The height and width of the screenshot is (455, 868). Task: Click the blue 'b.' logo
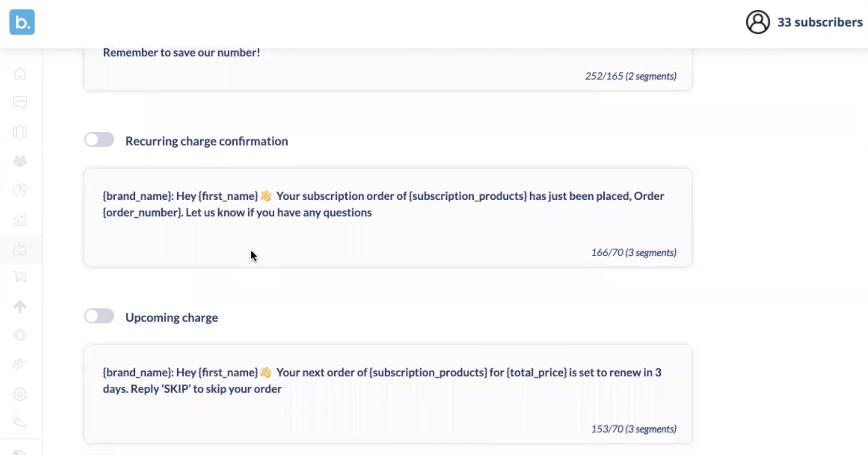22,22
